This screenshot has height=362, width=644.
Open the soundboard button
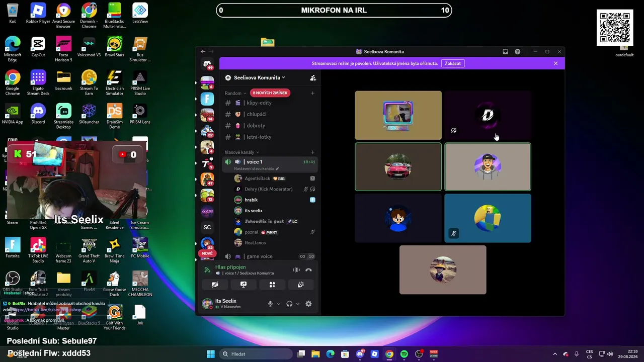(301, 285)
